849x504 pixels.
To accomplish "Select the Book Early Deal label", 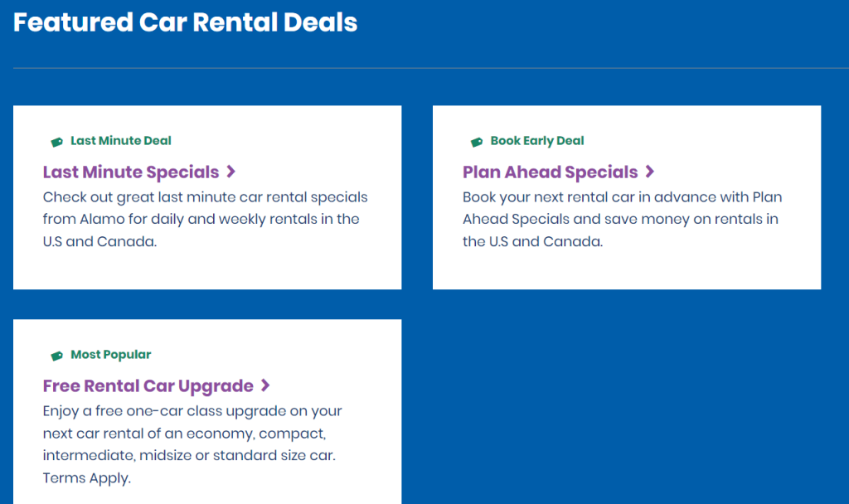I will click(x=537, y=141).
